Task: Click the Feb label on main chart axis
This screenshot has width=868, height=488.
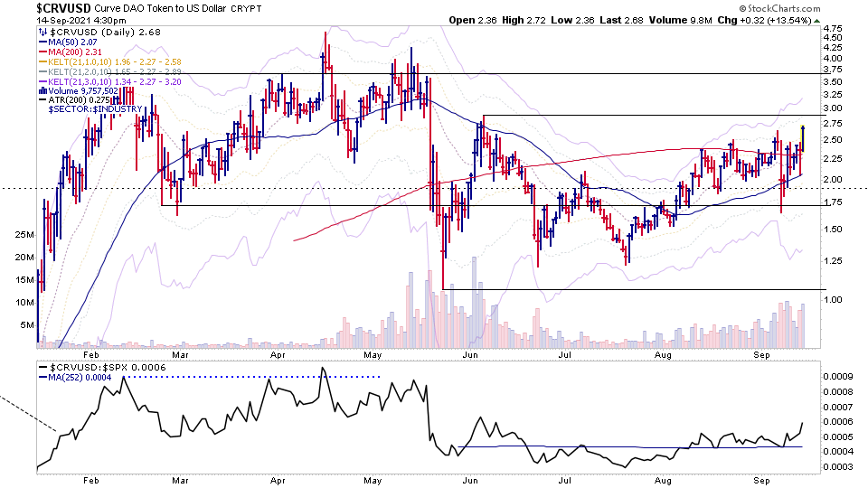Action: pyautogui.click(x=90, y=354)
